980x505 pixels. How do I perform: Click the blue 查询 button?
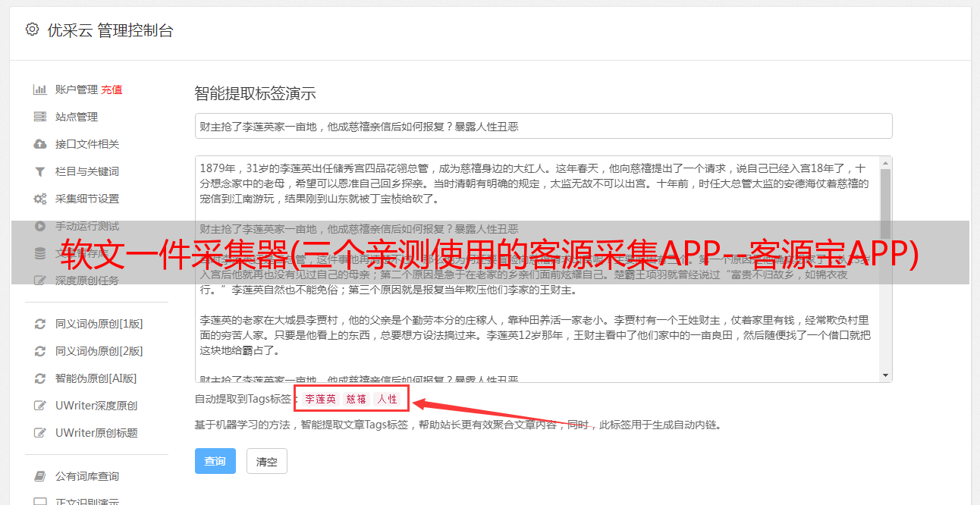215,461
